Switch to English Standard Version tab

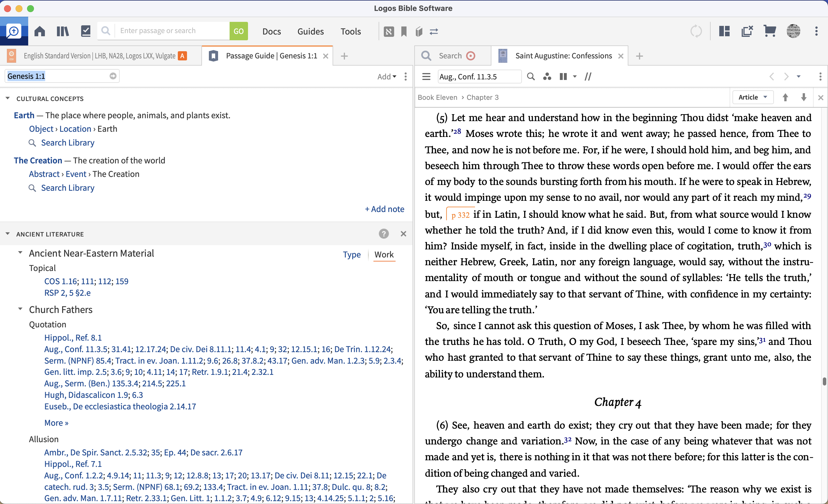[99, 56]
